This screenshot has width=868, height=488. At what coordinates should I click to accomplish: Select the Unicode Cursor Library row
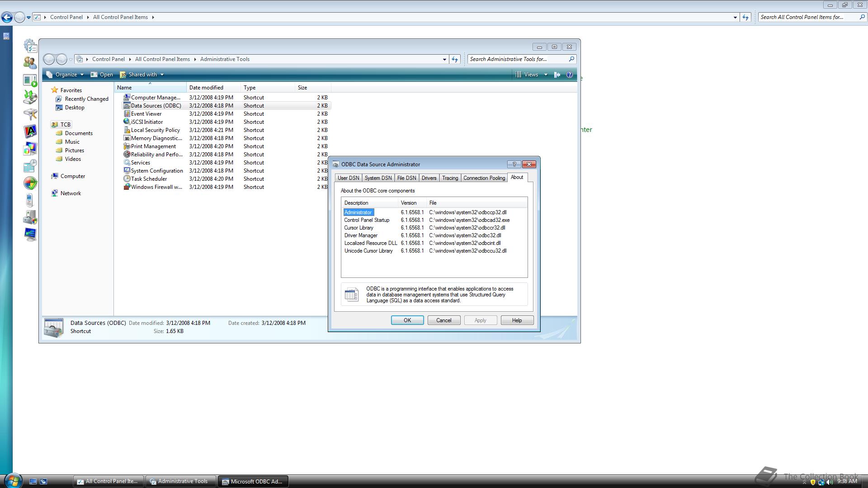434,251
